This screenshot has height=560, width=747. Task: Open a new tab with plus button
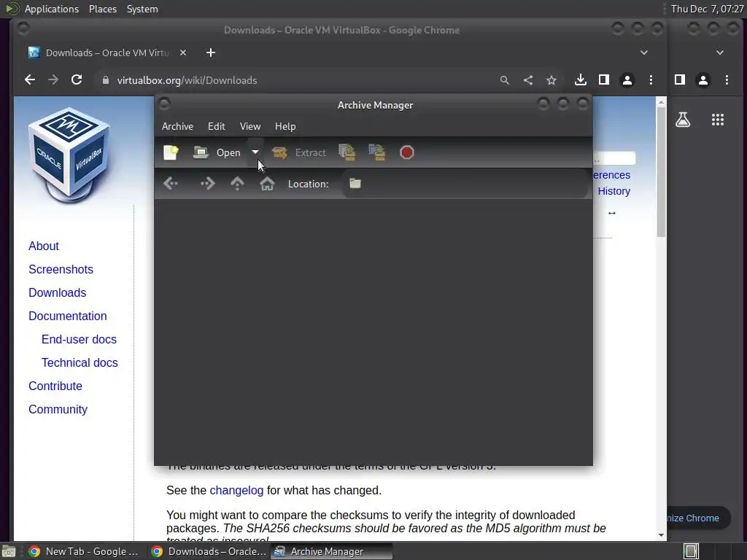tap(211, 52)
